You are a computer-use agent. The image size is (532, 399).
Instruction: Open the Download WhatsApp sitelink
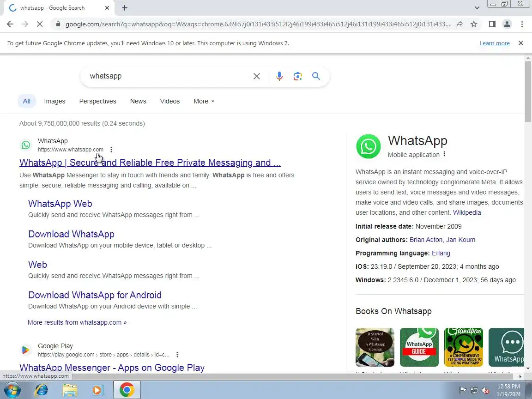pyautogui.click(x=71, y=234)
